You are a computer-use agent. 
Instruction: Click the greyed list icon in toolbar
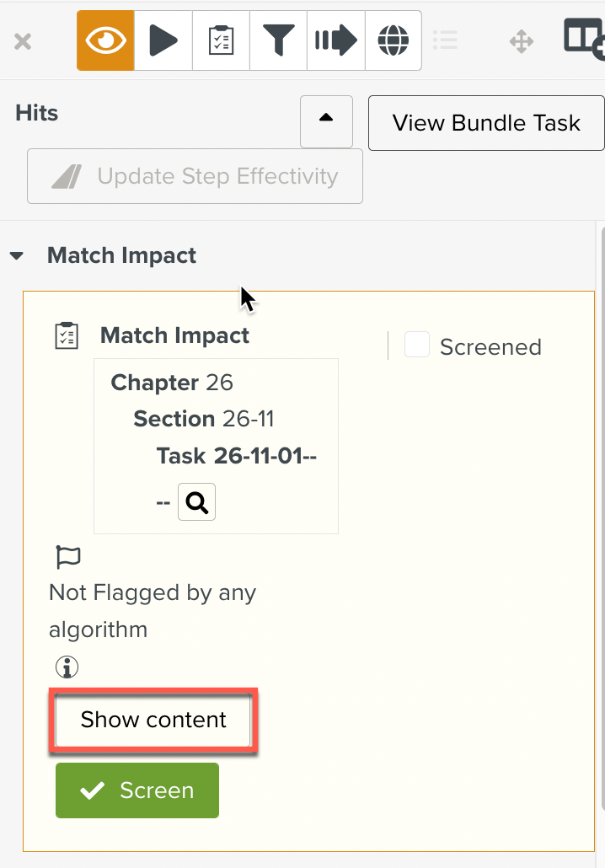click(445, 40)
